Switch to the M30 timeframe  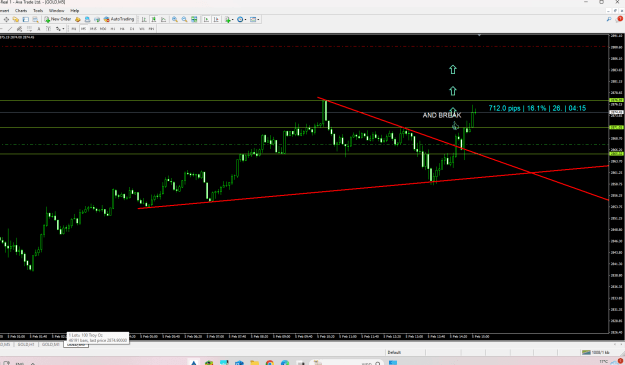(103, 29)
